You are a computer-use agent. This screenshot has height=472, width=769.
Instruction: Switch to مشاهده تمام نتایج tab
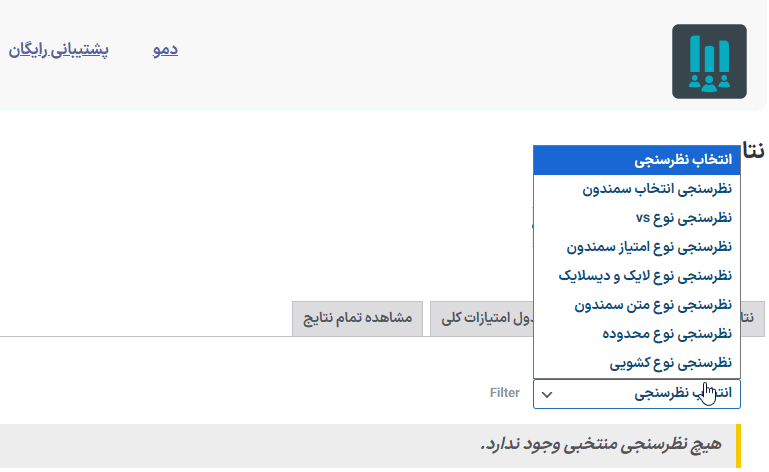[x=358, y=318]
